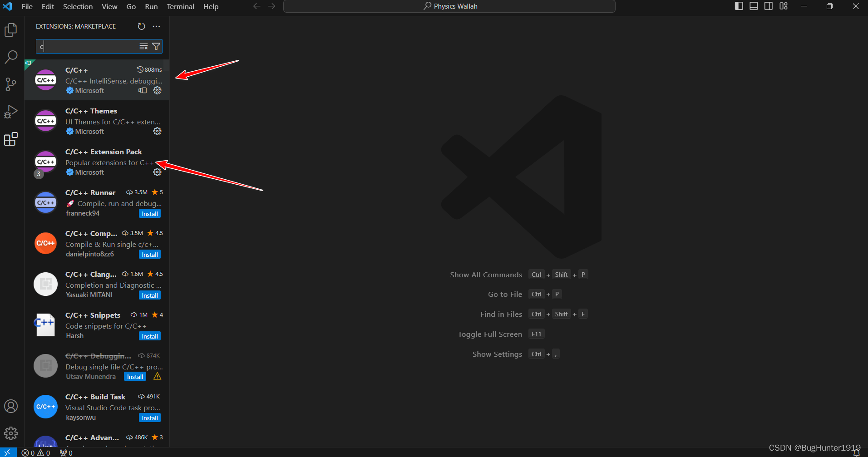
Task: Open the Search view in activity bar
Action: (11, 57)
